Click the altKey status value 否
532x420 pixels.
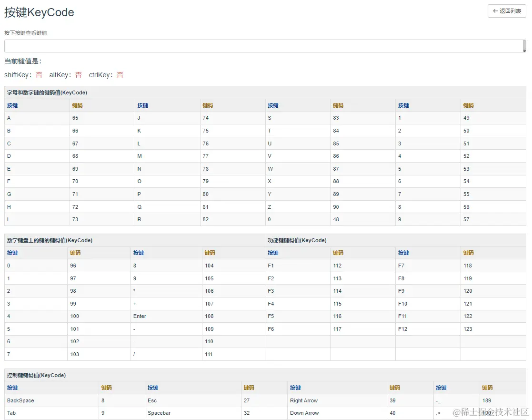click(79, 75)
